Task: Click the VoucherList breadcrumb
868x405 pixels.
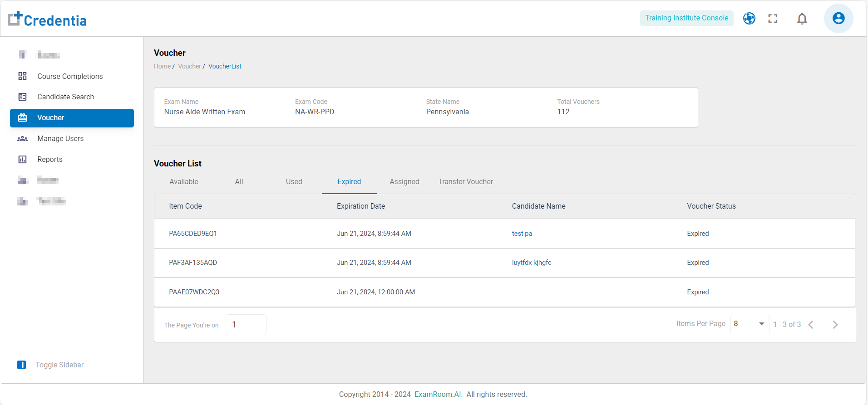Action: click(225, 66)
